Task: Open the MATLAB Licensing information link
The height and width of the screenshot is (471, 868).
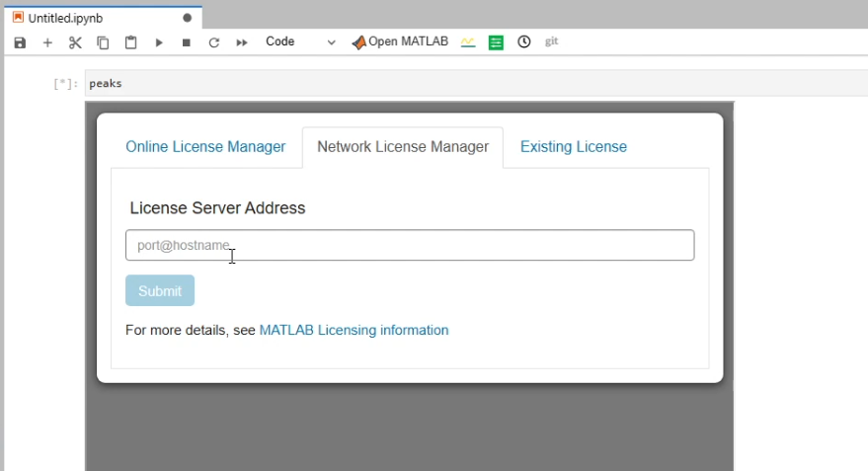Action: (x=354, y=331)
